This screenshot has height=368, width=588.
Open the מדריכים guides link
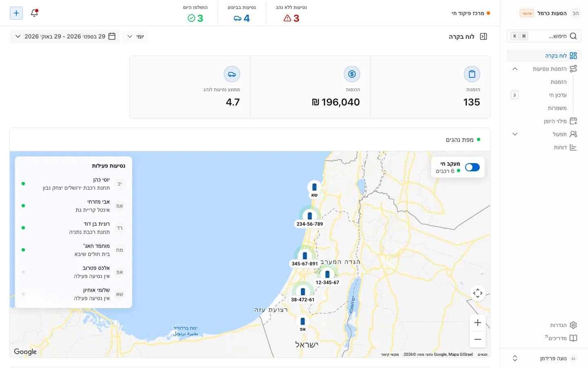[561, 338]
